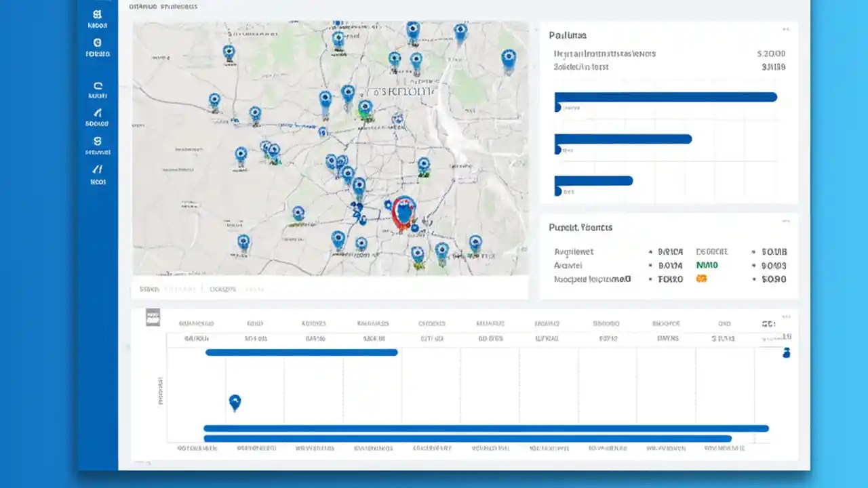Toggle the green status indicator in the details table
This screenshot has height=488, width=868.
pos(707,265)
